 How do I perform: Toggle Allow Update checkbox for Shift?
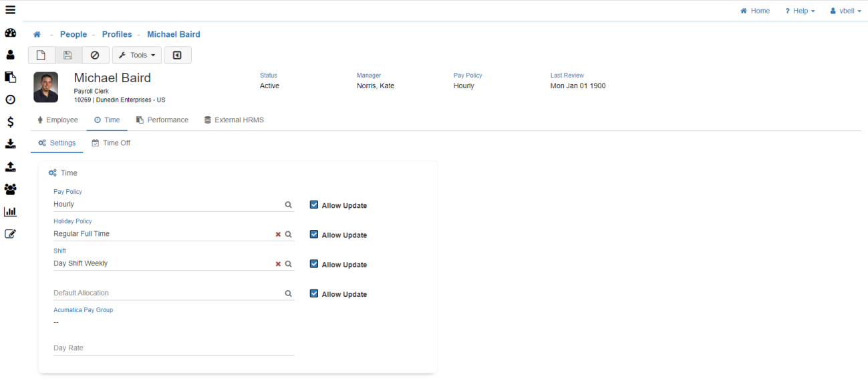coord(314,264)
